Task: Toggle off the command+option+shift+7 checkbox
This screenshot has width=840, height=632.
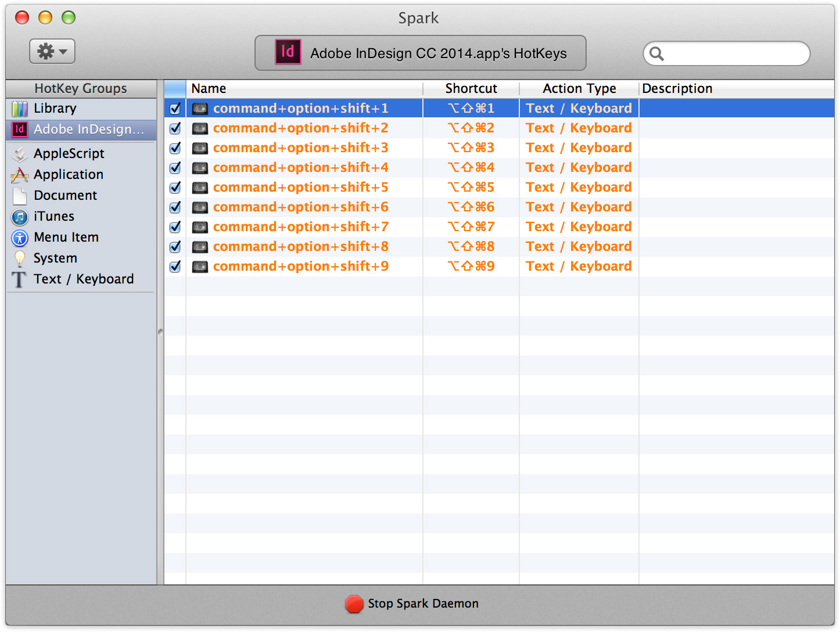Action: (x=175, y=227)
